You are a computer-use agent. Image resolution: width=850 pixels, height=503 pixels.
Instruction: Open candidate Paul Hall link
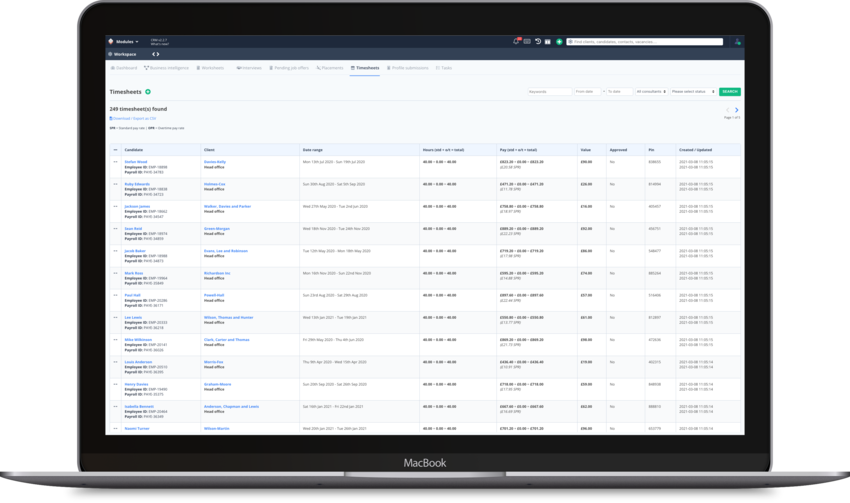[132, 295]
